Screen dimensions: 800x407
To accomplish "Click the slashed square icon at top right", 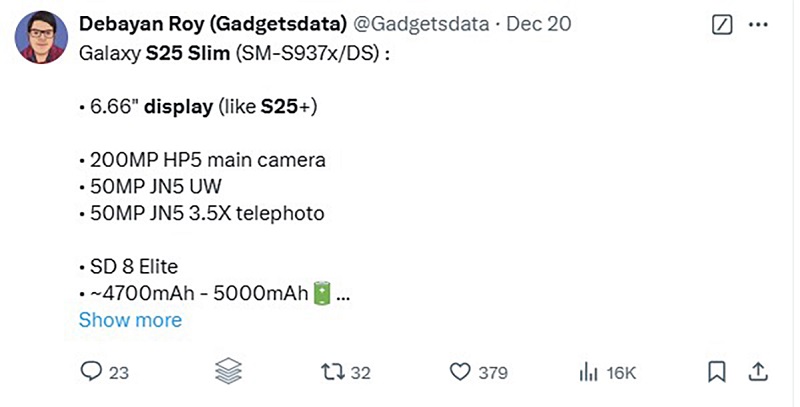I will 722,24.
